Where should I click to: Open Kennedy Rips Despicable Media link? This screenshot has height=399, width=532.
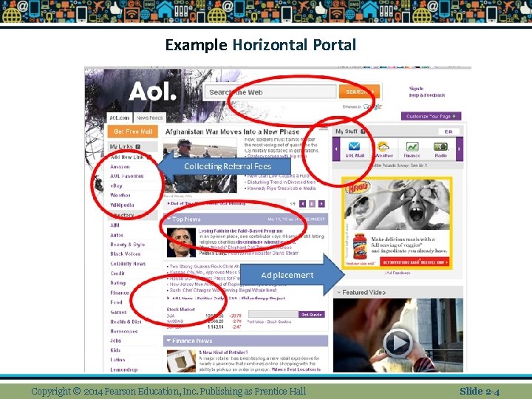[x=282, y=188]
